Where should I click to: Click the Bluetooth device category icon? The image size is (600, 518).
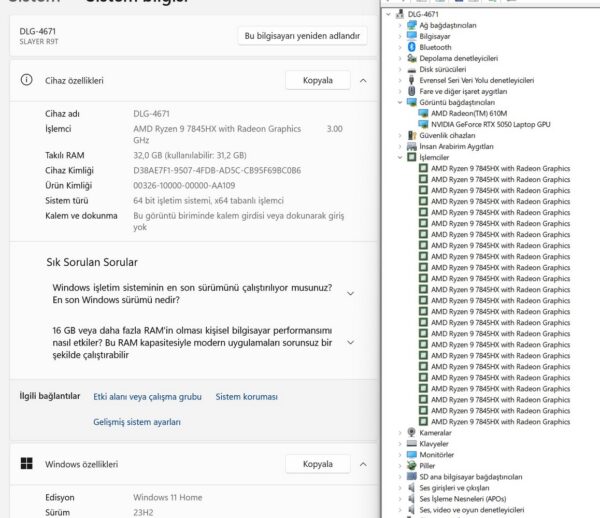click(x=411, y=47)
